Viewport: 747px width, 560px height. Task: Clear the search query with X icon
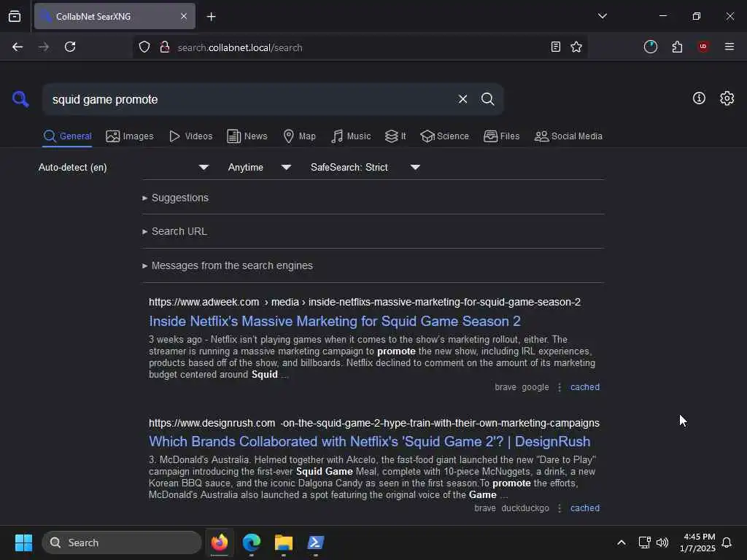[x=462, y=99]
